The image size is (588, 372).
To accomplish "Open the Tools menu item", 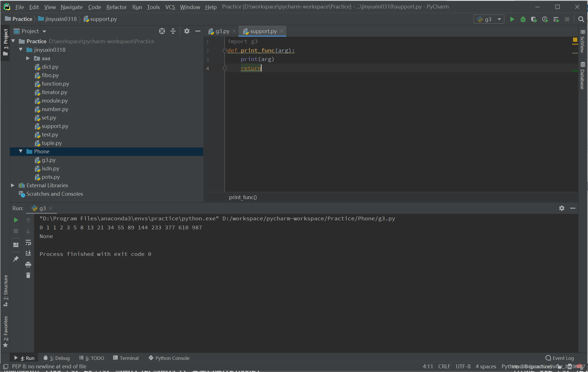I will 152,6.
